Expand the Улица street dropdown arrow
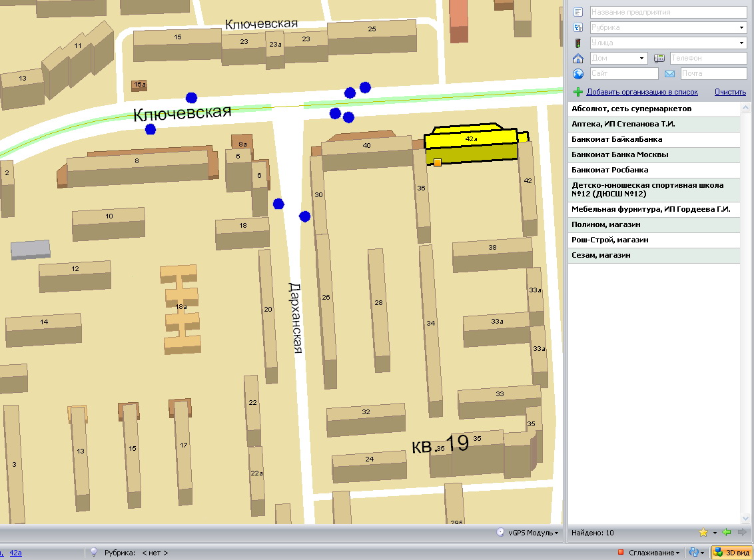Viewport: 754px width, 560px height. point(741,43)
